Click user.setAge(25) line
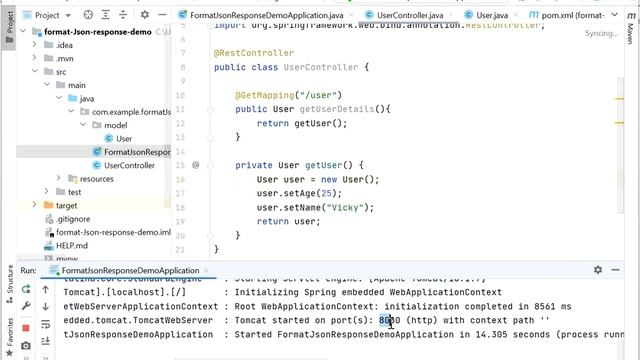 click(299, 193)
